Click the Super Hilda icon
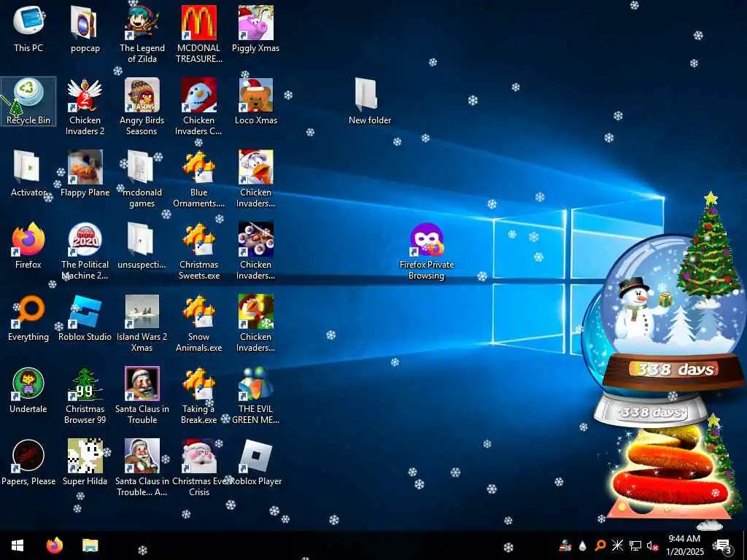Viewport: 747px width, 560px height. coord(85,462)
